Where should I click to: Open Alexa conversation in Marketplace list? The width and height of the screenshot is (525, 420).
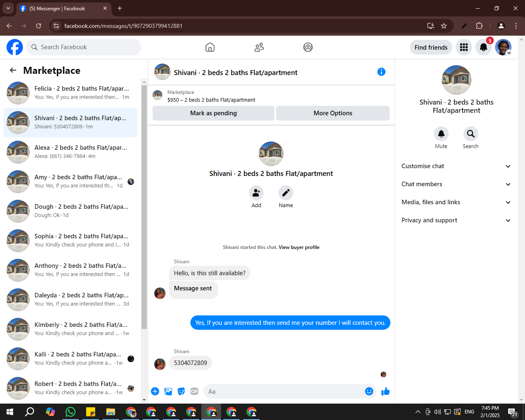(70, 152)
